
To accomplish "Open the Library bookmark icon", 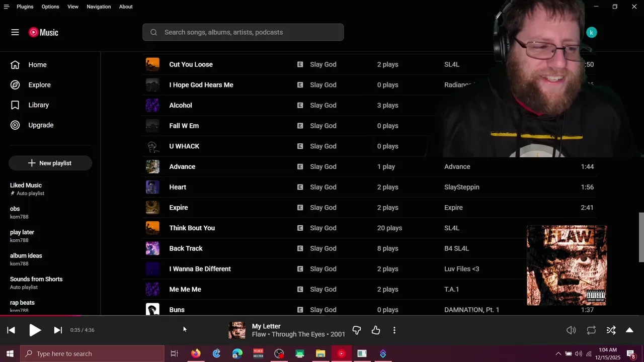I will click(15, 105).
